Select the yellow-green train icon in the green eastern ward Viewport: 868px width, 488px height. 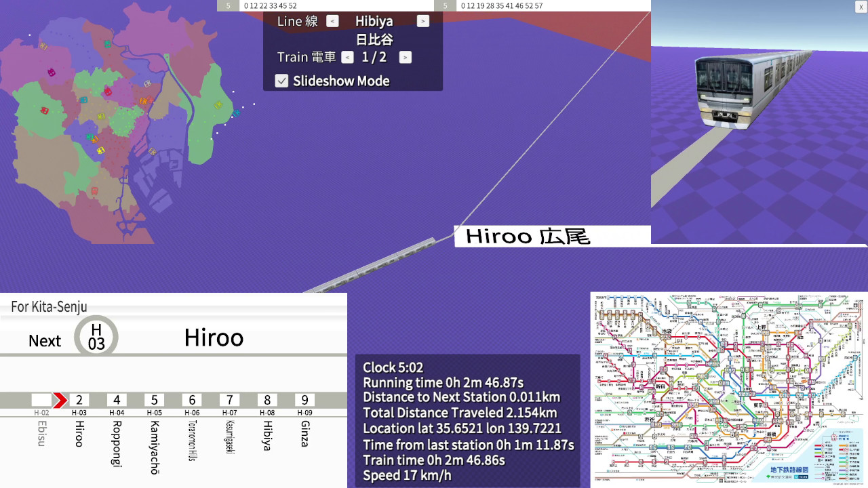[218, 105]
